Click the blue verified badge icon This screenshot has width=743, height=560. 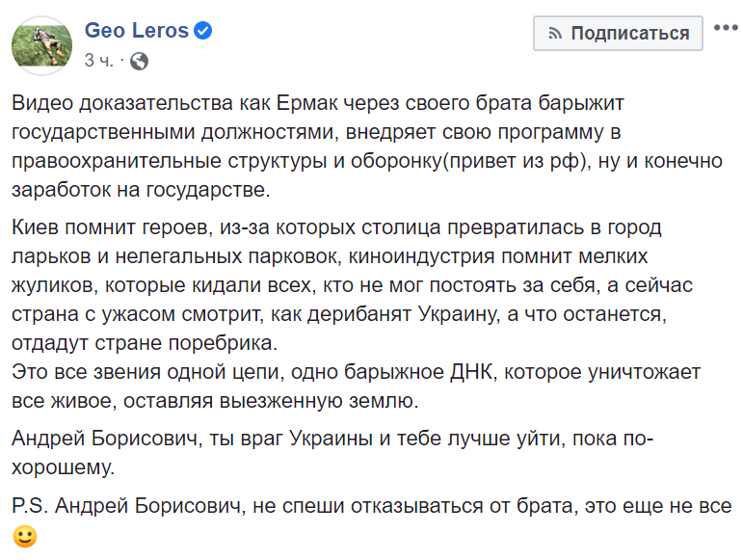pyautogui.click(x=202, y=31)
